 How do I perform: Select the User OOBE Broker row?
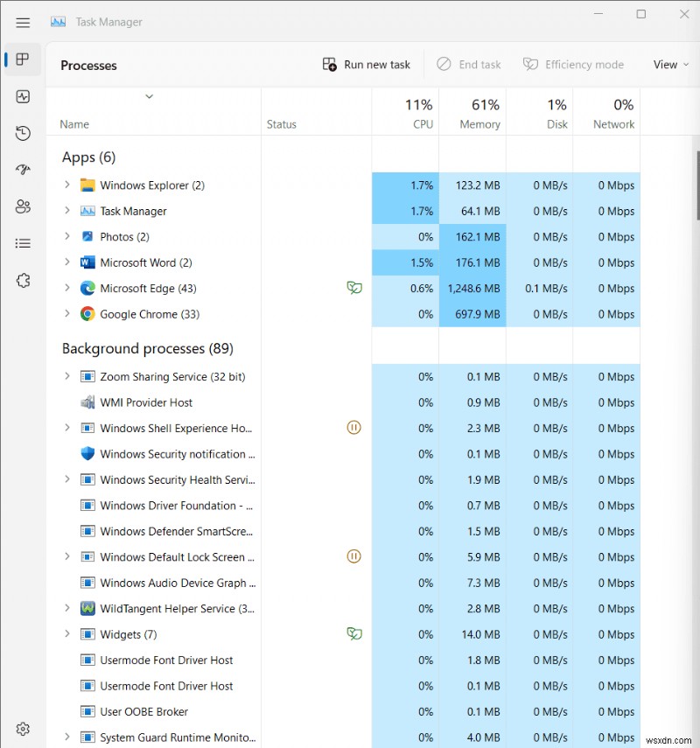tap(344, 711)
